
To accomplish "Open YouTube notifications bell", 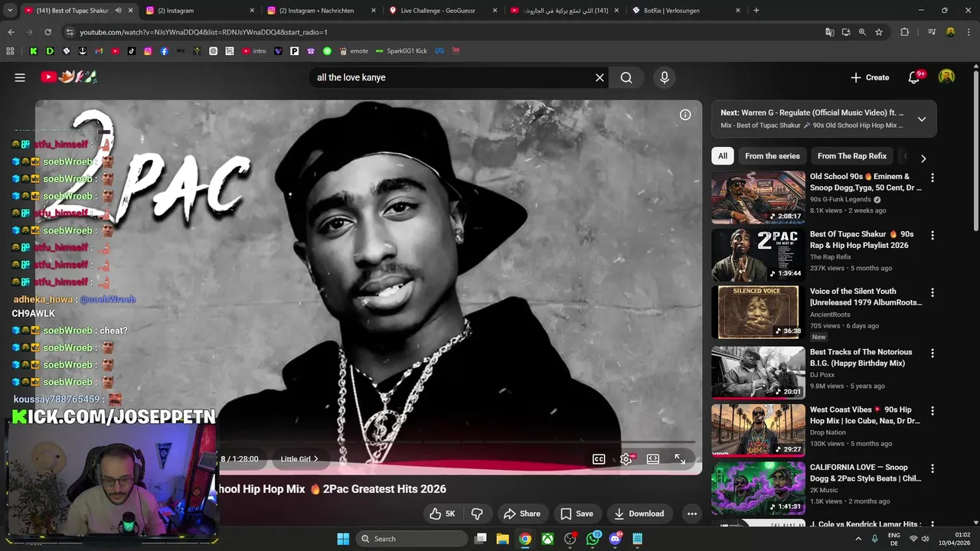I will [x=914, y=77].
